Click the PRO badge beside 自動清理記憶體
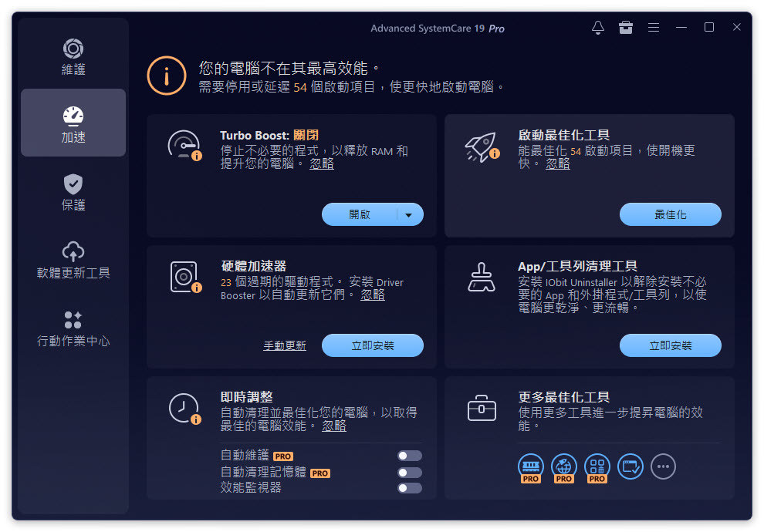The width and height of the screenshot is (764, 532). pyautogui.click(x=320, y=473)
